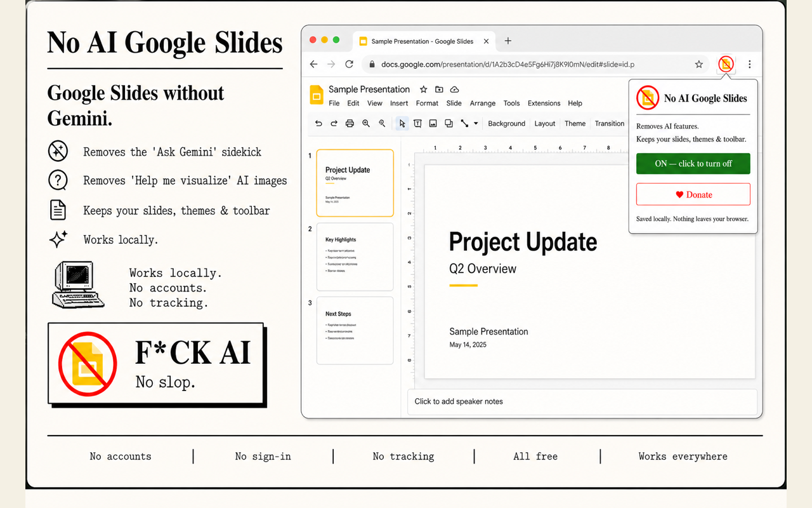Image resolution: width=812 pixels, height=508 pixels.
Task: Click the move to folder icon
Action: (439, 90)
